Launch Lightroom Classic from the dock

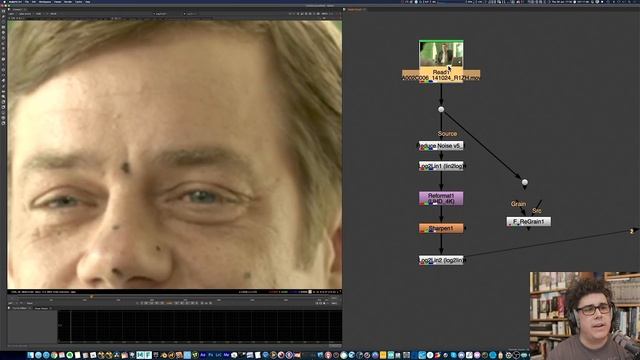tap(218, 355)
